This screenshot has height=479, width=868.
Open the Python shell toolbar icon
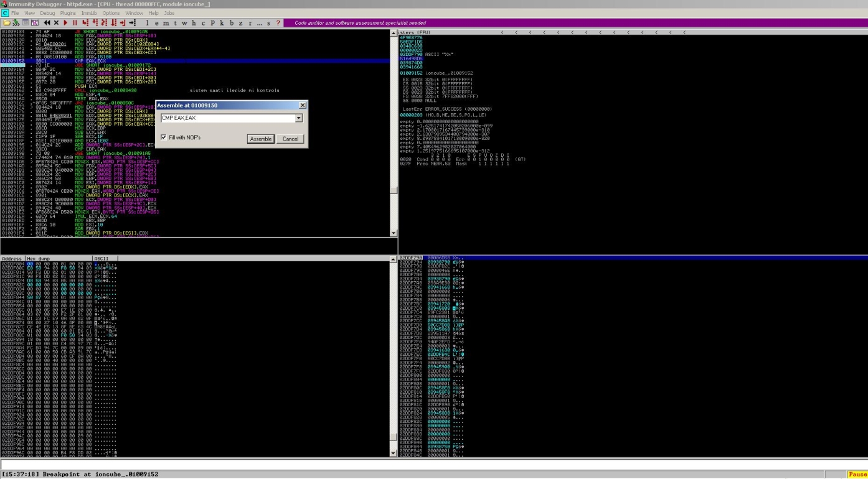point(26,22)
